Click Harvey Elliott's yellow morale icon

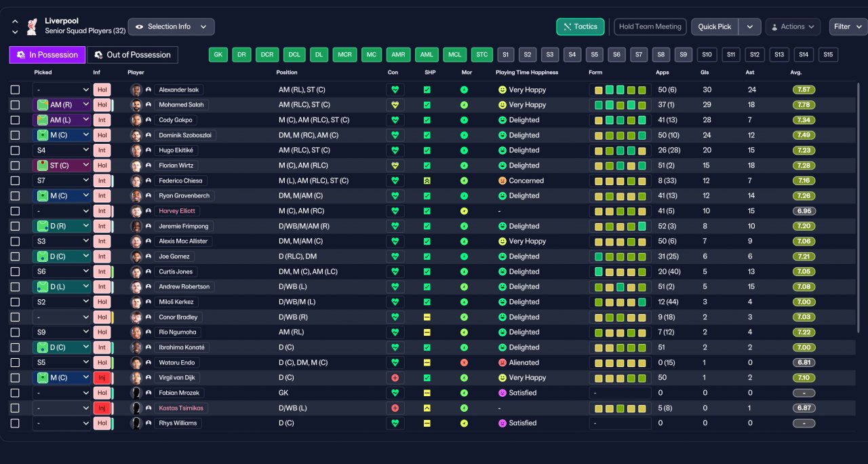464,211
